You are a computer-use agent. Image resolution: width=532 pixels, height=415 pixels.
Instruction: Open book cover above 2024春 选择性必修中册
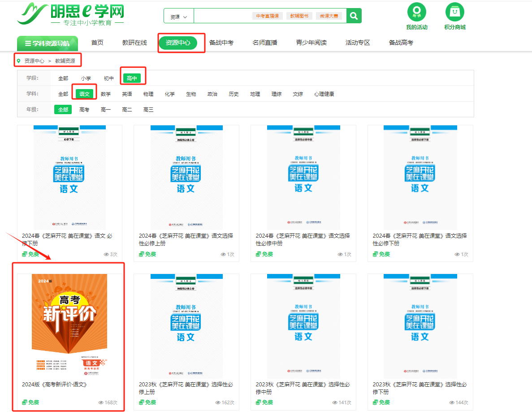pyautogui.click(x=303, y=178)
